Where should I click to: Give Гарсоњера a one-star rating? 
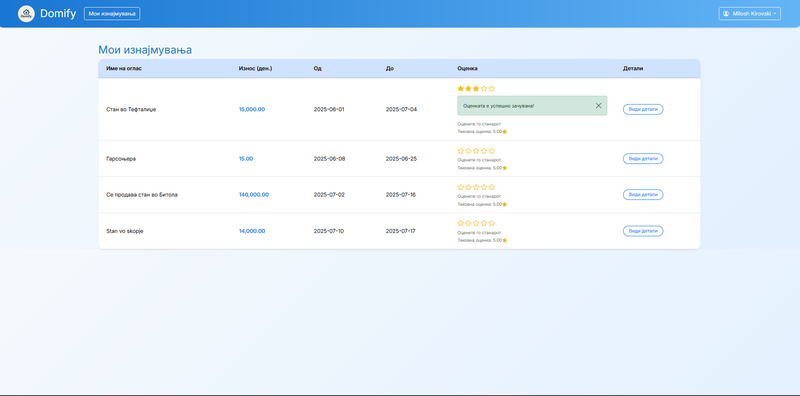click(x=461, y=151)
